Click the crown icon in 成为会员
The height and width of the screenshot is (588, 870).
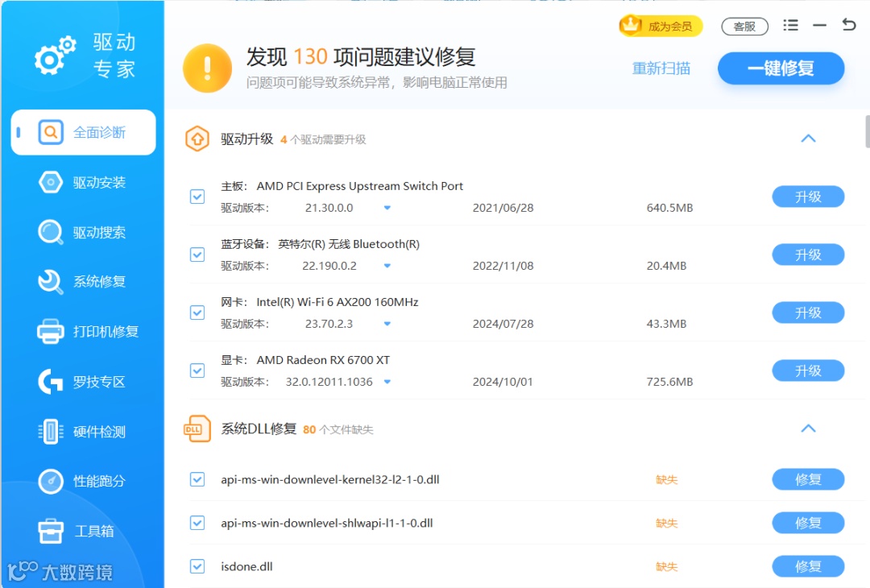pyautogui.click(x=631, y=25)
